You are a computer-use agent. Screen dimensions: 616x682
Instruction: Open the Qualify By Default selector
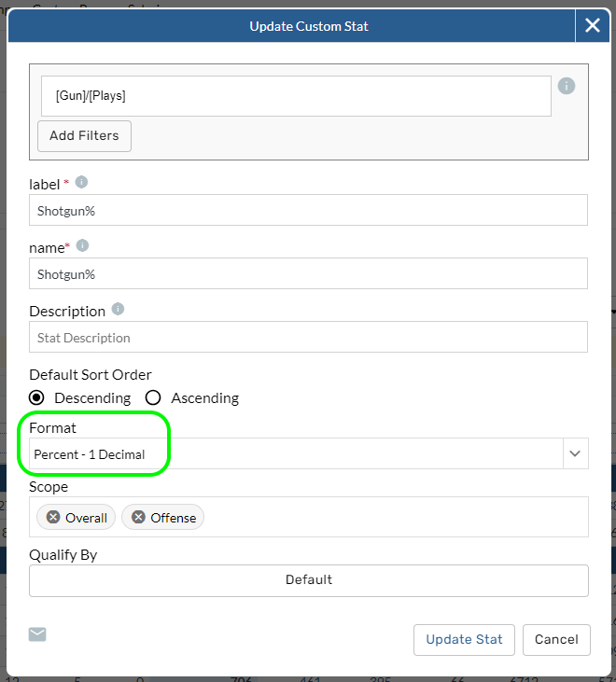pos(308,579)
